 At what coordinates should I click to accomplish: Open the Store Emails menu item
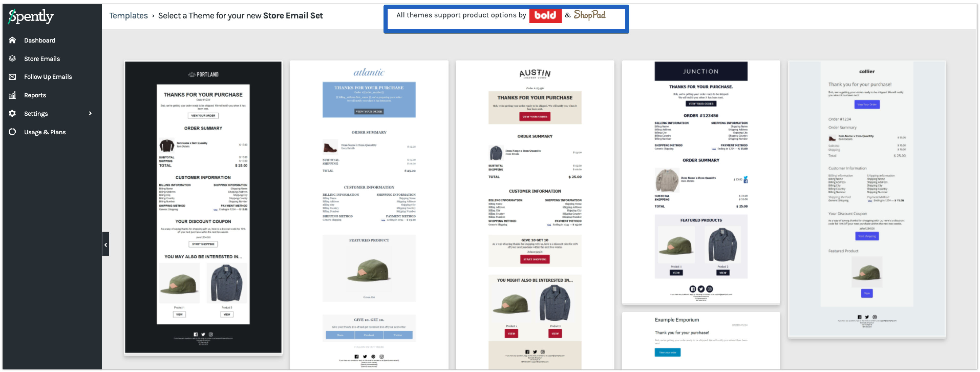[x=42, y=59]
